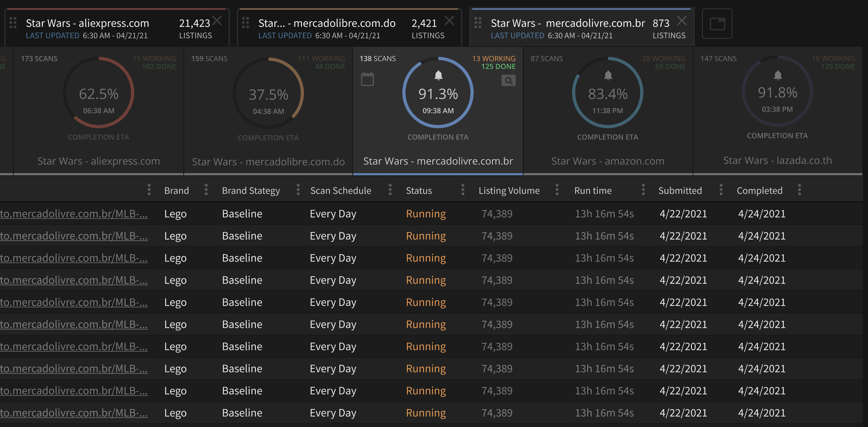Open Listing Volume column menu dots
The height and width of the screenshot is (427, 868).
[557, 190]
